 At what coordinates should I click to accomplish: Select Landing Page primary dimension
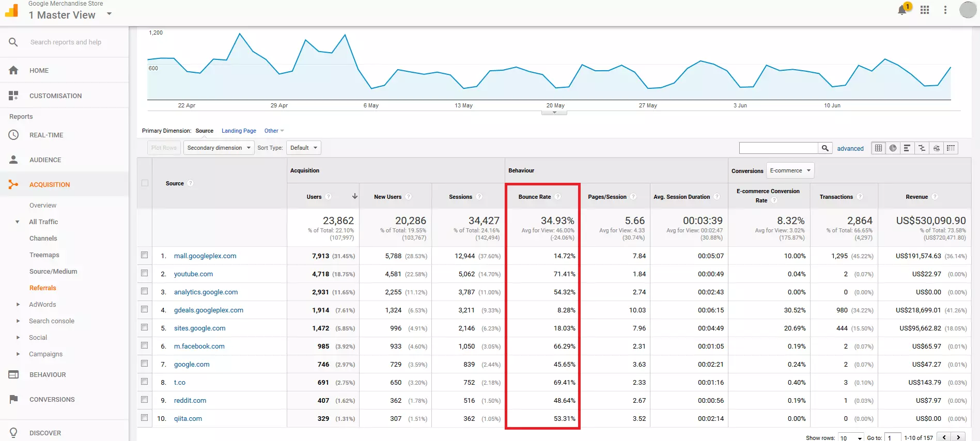(239, 131)
